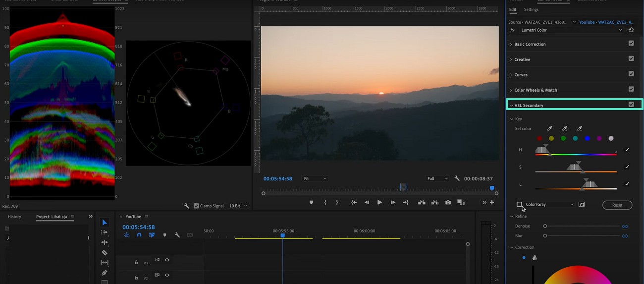The height and width of the screenshot is (284, 644).
Task: Enable the Color/Gray mask view checkbox
Action: [x=519, y=204]
